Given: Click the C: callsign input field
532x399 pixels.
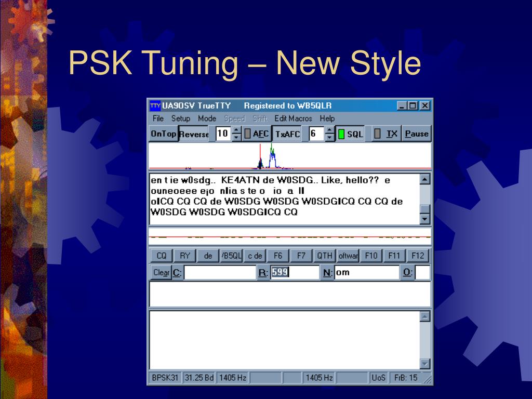Looking at the screenshot, I should (220, 272).
